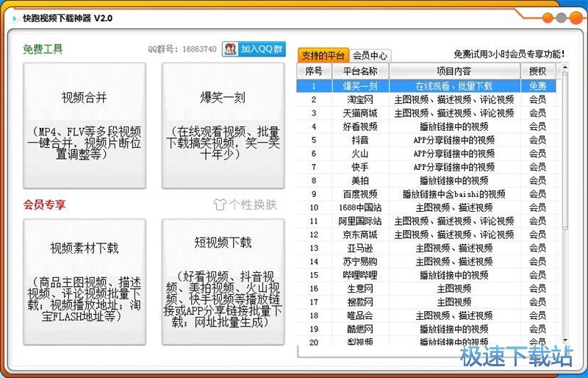
Task: Select the 生意网 row
Action: (426, 289)
